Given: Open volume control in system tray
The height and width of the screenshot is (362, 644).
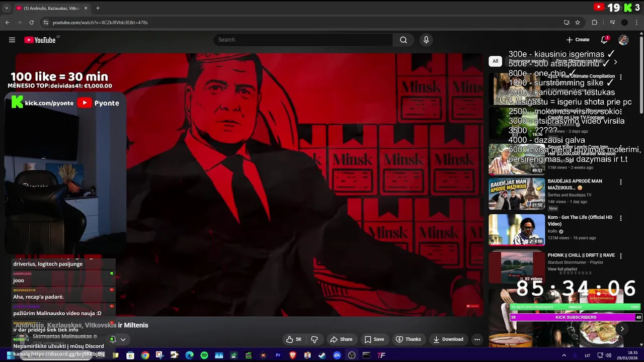Looking at the screenshot, I should click(608, 355).
